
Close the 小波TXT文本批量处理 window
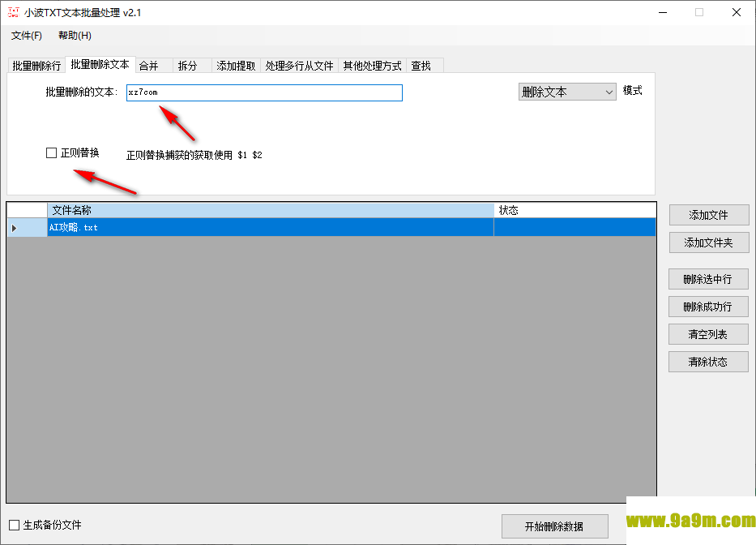[737, 12]
